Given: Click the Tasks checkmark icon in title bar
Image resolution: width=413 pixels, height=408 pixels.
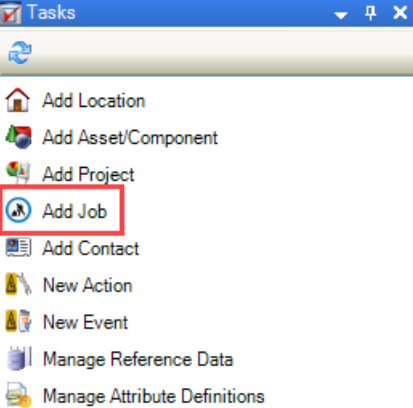Looking at the screenshot, I should (x=11, y=13).
